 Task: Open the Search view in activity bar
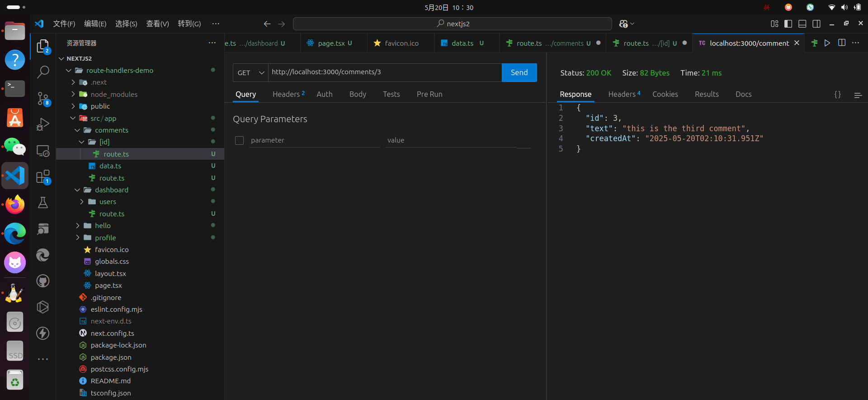tap(43, 72)
